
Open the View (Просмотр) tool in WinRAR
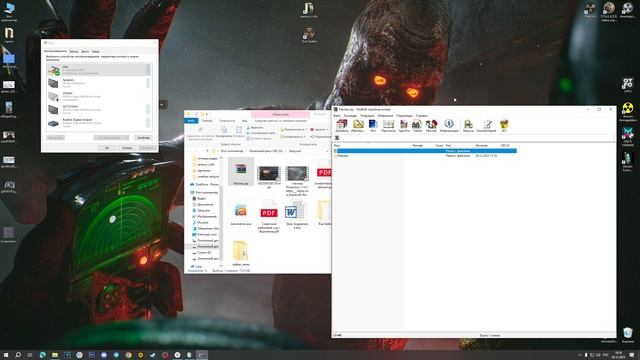(389, 125)
